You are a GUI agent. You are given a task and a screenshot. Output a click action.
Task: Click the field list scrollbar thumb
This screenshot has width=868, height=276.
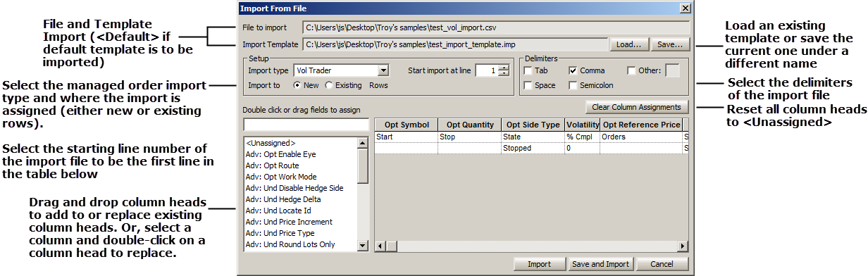[x=363, y=166]
